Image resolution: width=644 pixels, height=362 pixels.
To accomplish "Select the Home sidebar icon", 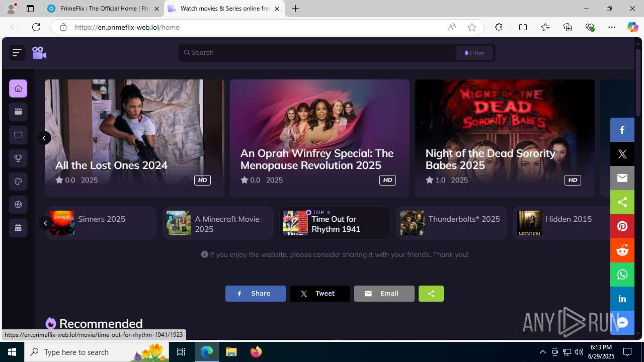I will pos(18,88).
